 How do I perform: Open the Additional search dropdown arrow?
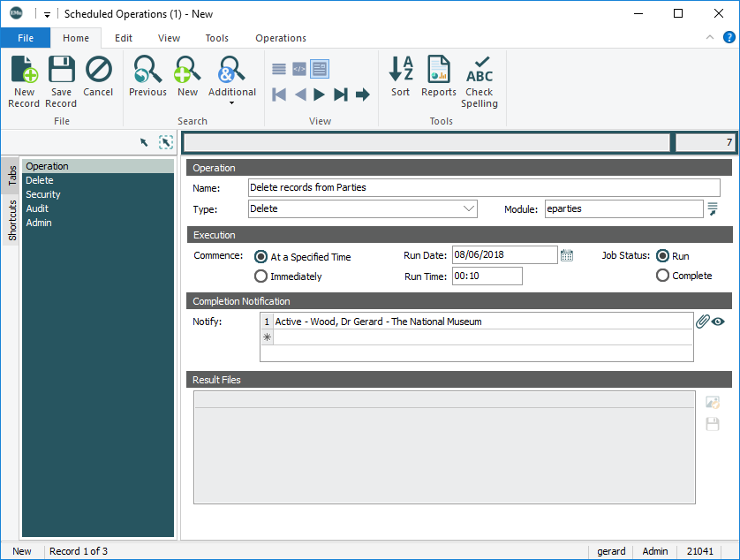(232, 102)
